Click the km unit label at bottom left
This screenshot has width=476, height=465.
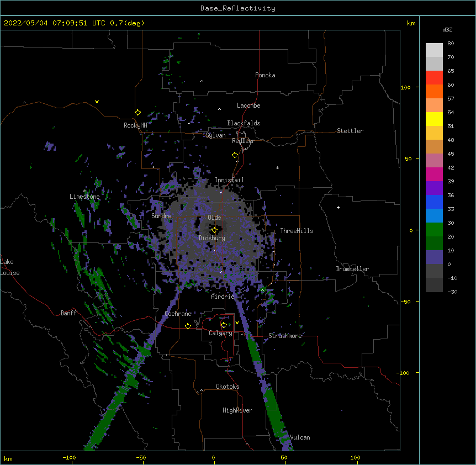pyautogui.click(x=8, y=458)
